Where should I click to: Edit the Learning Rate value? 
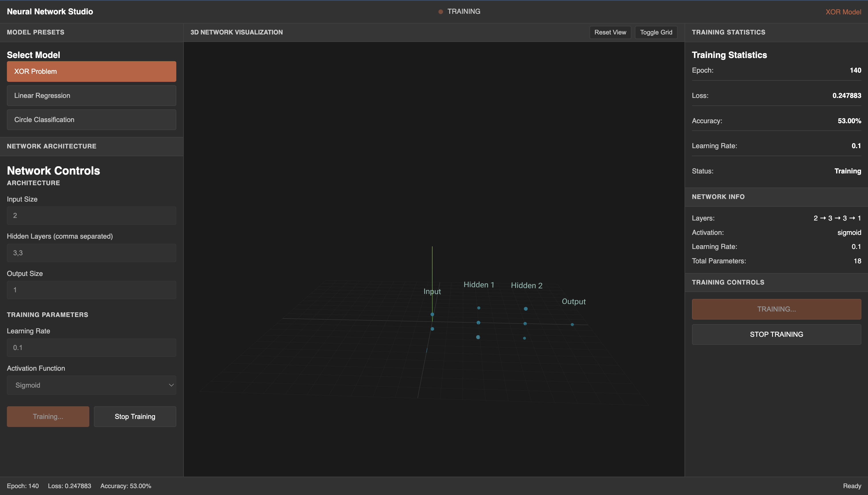[91, 347]
